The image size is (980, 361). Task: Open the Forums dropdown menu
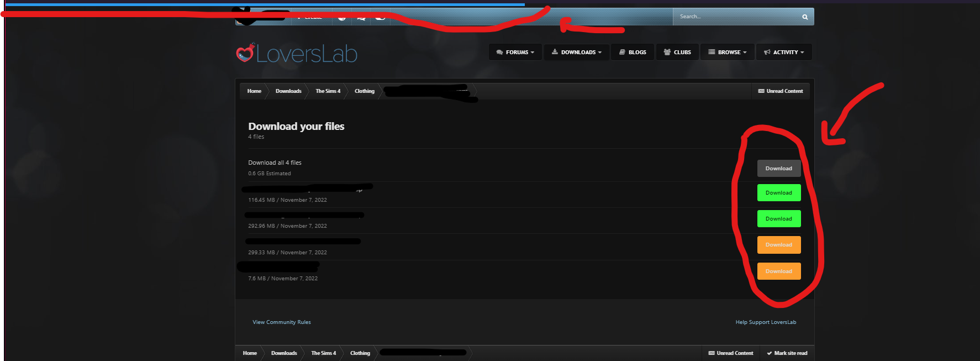tap(515, 53)
